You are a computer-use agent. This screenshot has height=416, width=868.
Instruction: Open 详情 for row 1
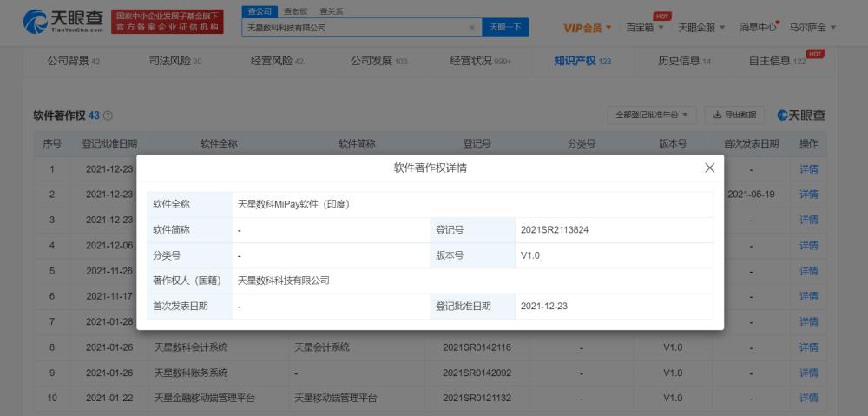[x=808, y=169]
